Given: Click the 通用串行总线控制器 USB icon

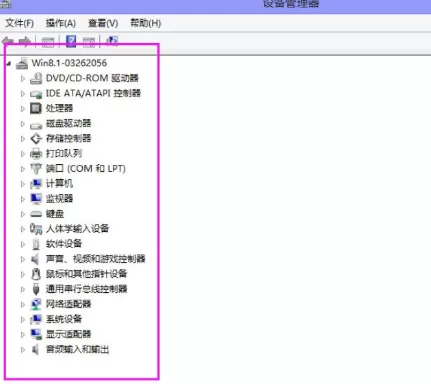Looking at the screenshot, I should tap(36, 289).
